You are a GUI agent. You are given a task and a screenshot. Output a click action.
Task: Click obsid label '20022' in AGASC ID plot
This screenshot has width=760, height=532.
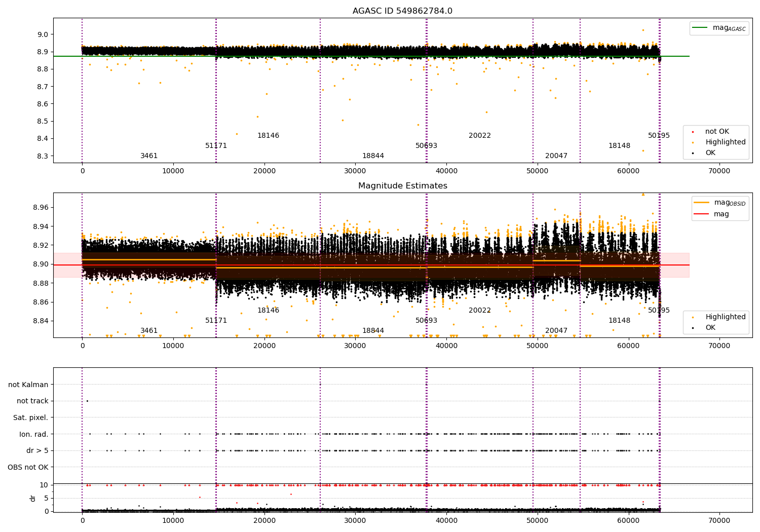tap(480, 136)
